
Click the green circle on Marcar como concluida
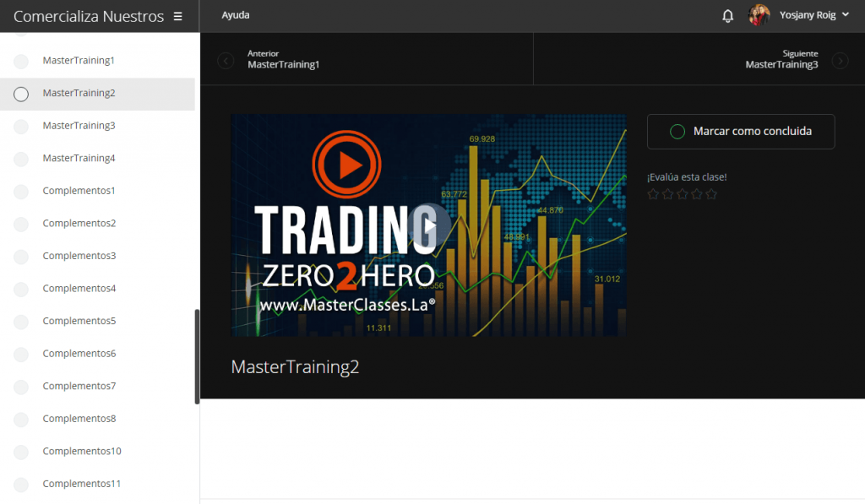tap(676, 132)
